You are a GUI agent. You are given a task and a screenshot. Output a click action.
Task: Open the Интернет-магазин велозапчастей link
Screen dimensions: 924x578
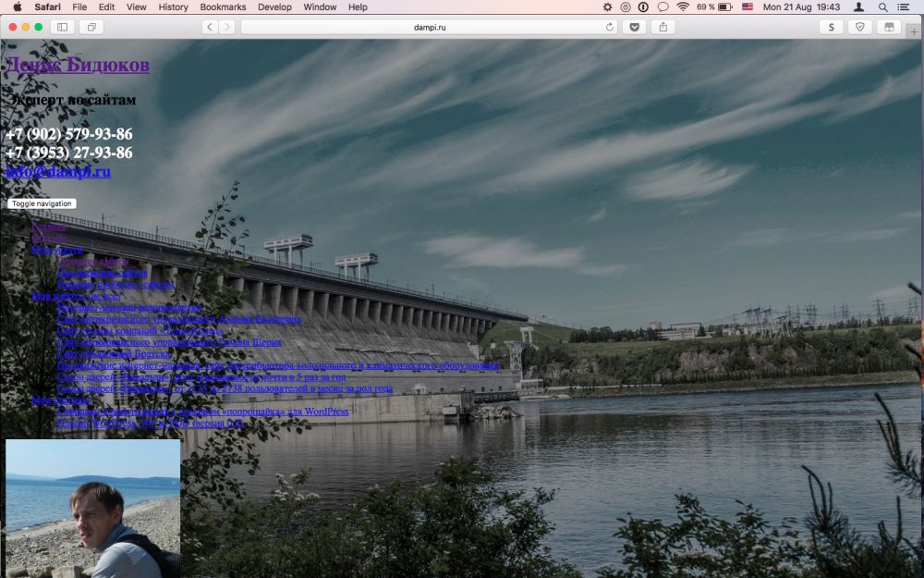click(x=129, y=308)
